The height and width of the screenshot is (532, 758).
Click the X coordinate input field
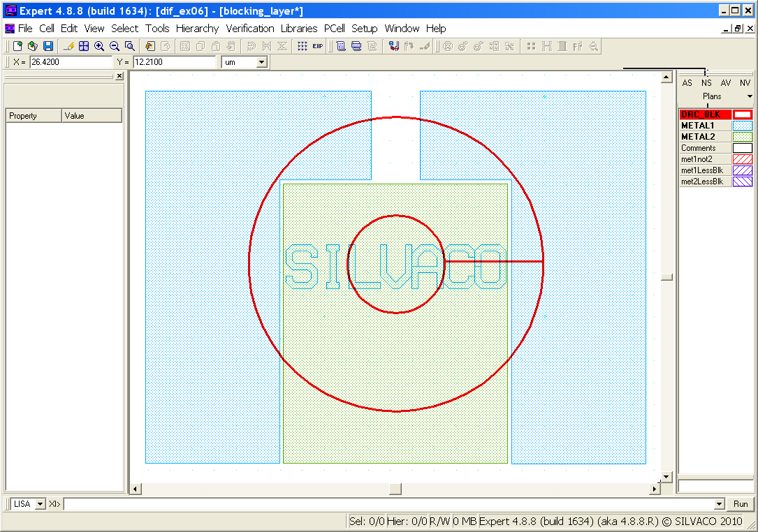click(x=70, y=62)
